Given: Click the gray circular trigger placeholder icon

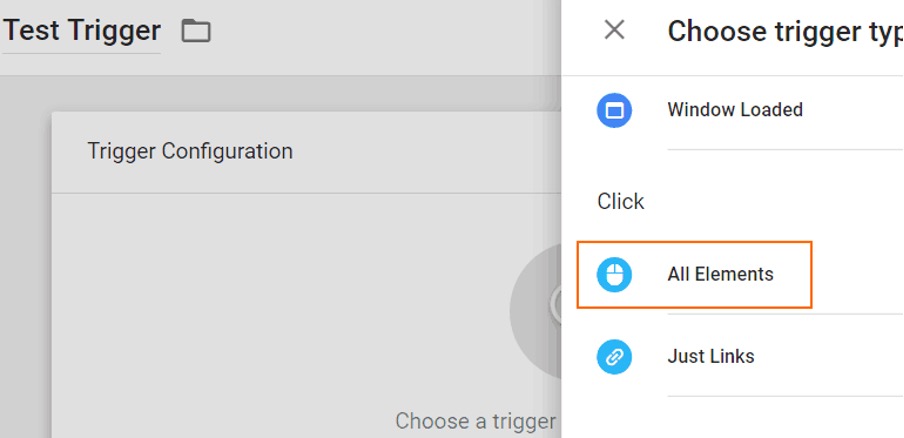Looking at the screenshot, I should pyautogui.click(x=536, y=311).
